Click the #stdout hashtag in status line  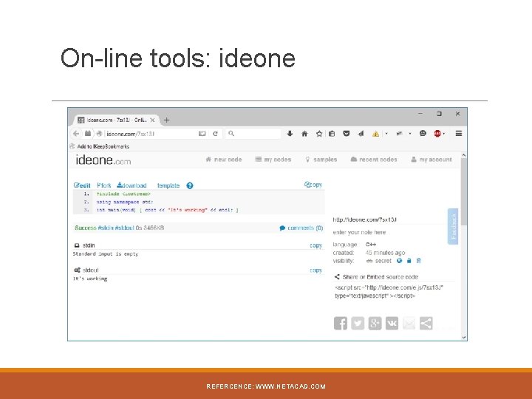[125, 228]
